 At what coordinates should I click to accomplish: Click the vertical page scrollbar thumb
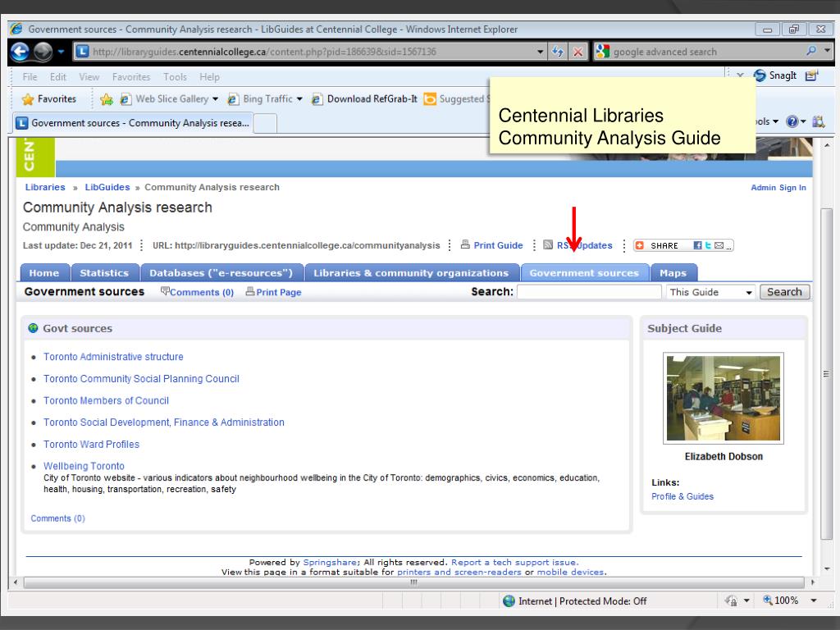point(825,374)
